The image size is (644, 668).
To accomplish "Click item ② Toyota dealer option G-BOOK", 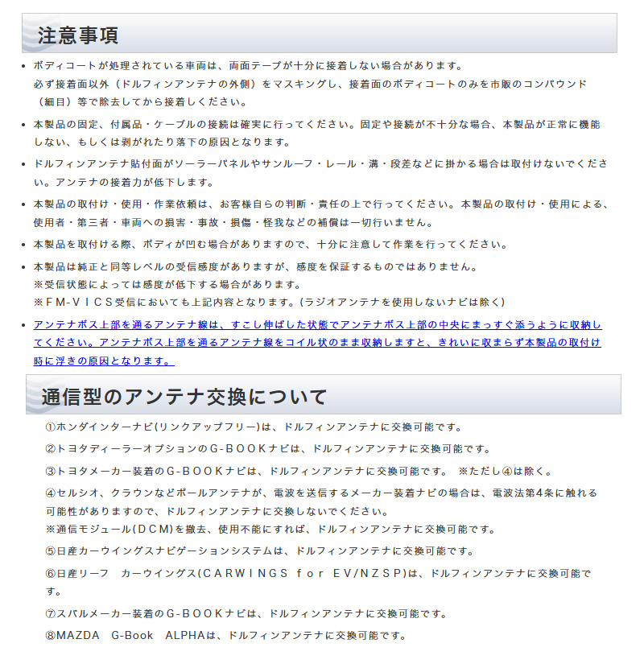I will 269,449.
